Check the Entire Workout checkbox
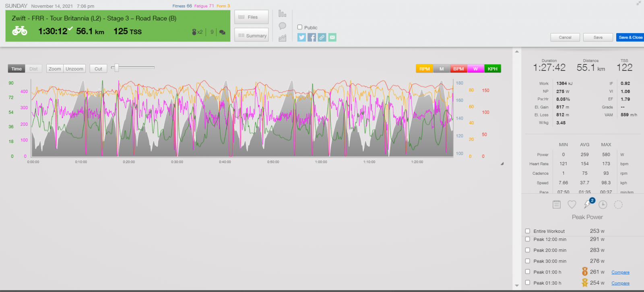Screen dimensions: 644x292 click(528, 231)
